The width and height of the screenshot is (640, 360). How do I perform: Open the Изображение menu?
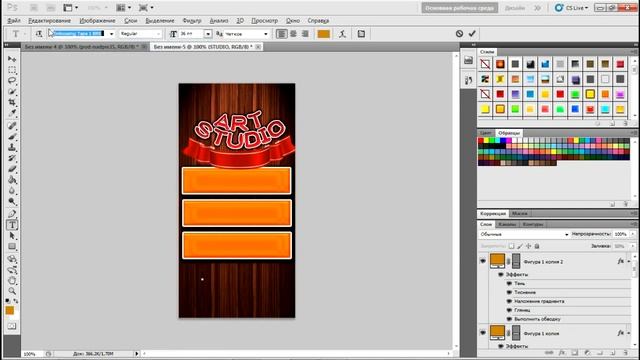[97, 20]
